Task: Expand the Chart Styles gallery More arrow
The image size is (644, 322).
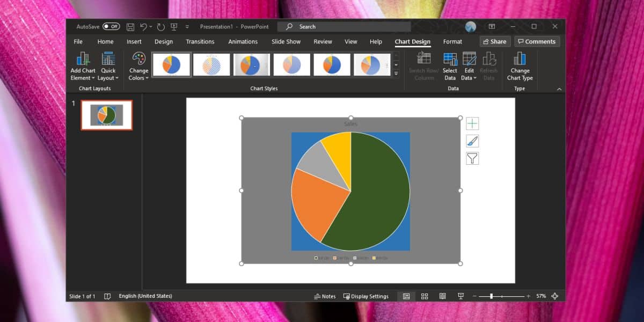Action: tap(396, 73)
